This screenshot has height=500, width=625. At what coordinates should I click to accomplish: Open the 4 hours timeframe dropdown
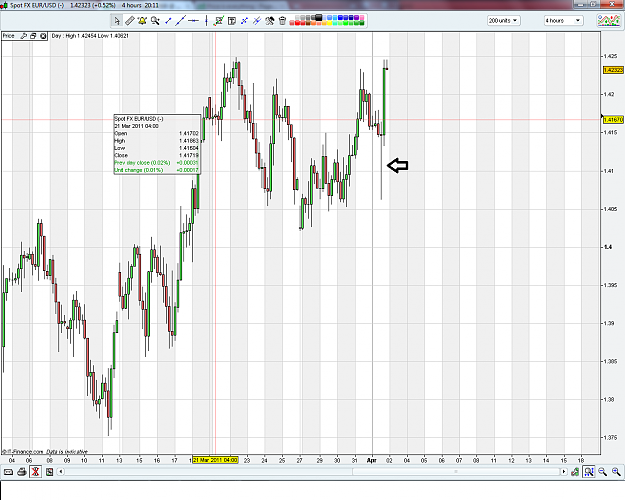563,20
